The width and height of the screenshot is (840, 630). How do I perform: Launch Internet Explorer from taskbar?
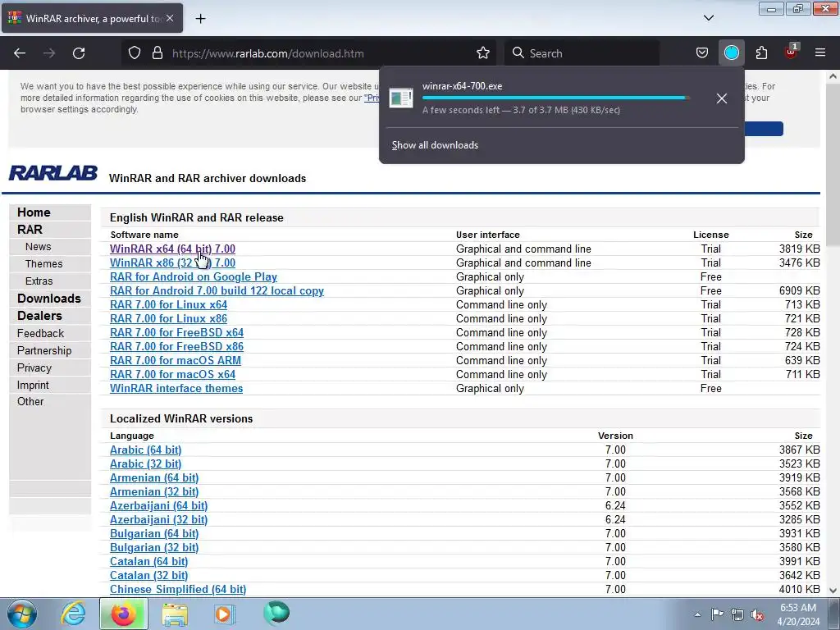(x=73, y=614)
